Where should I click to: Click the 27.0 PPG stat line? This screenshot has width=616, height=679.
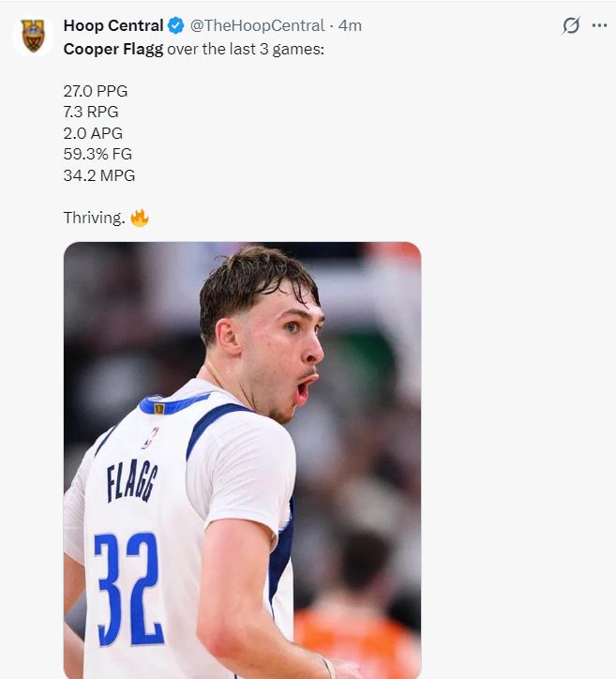[95, 91]
